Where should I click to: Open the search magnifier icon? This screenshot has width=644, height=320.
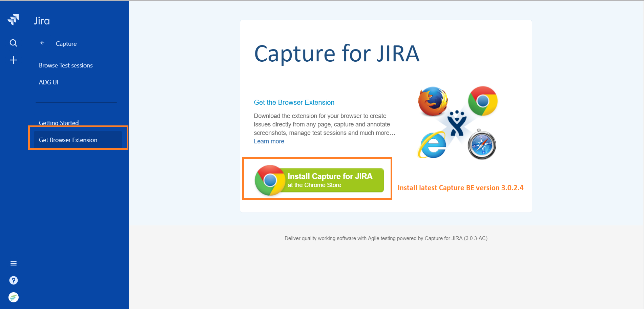click(x=14, y=43)
